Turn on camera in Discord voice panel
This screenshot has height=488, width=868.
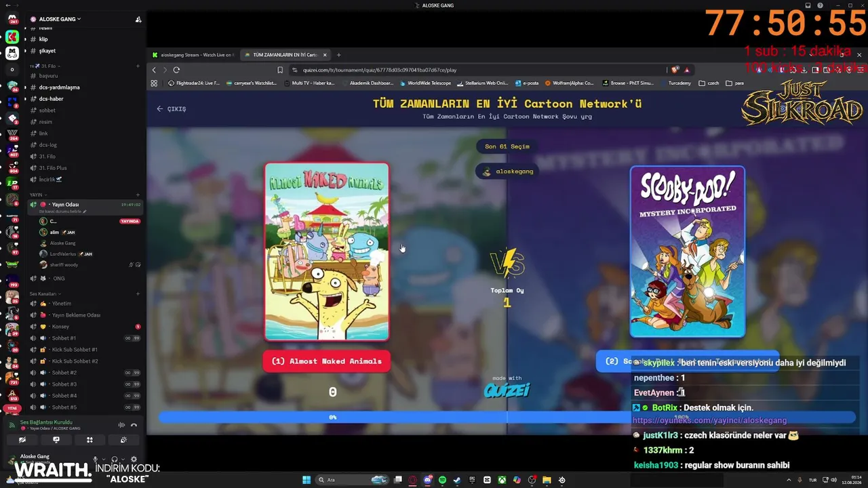pyautogui.click(x=22, y=440)
